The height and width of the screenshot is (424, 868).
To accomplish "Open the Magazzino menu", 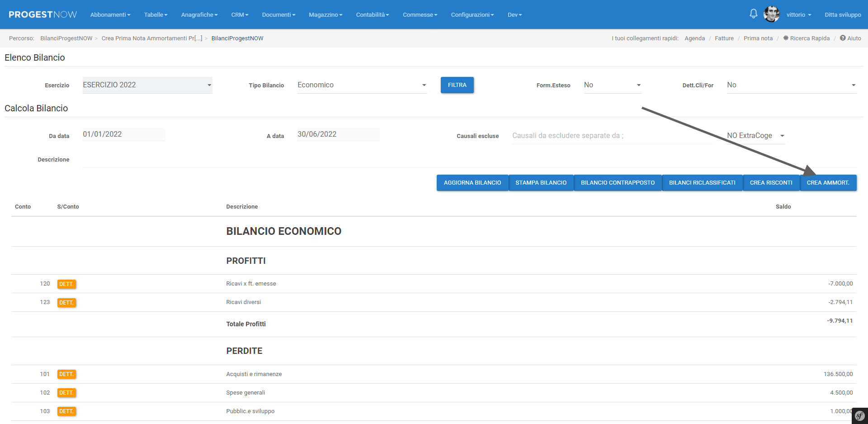I will click(325, 15).
